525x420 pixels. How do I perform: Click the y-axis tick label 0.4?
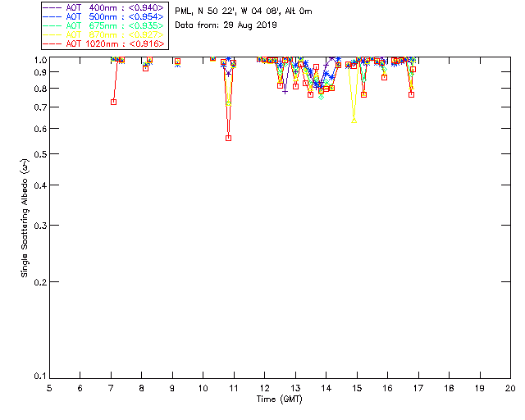(x=40, y=185)
